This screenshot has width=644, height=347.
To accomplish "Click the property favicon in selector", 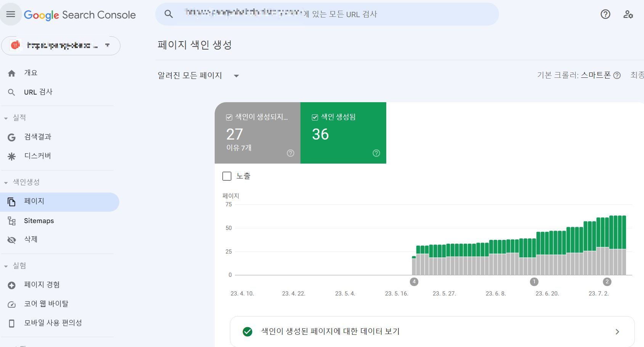I will pos(15,45).
